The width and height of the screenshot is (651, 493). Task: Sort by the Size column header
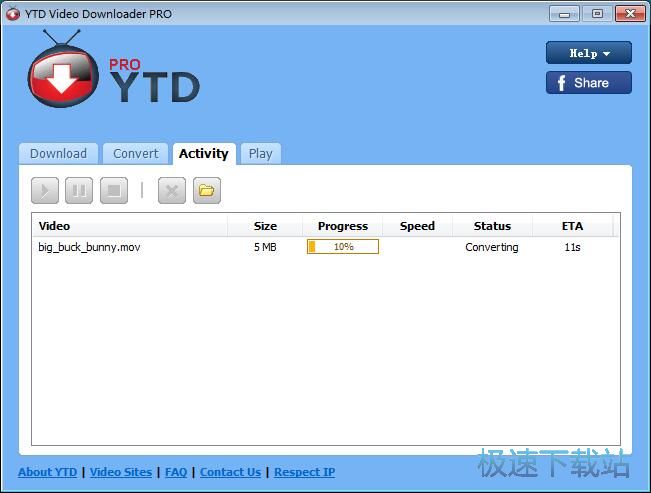click(265, 226)
